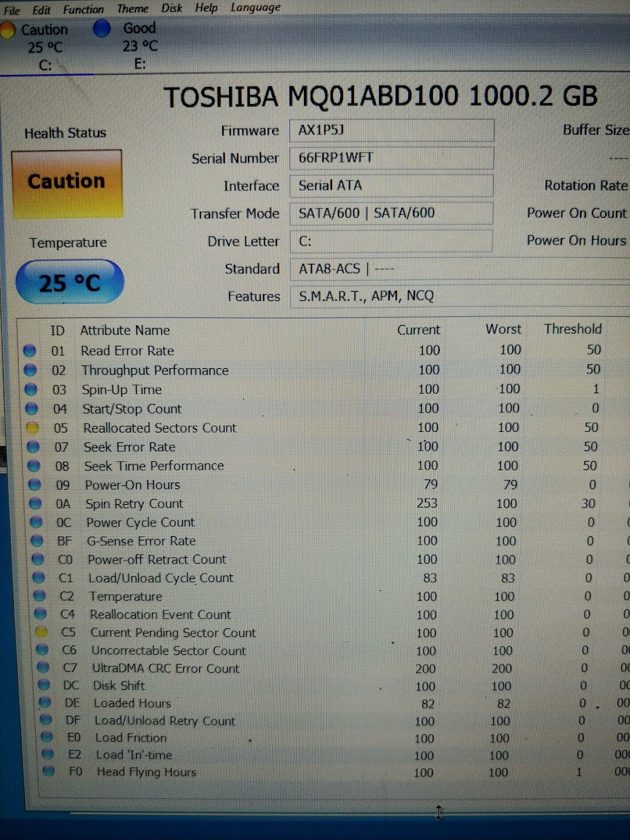Screen dimensions: 630x840
Task: Click the Drive Letter field C:
Action: coord(391,241)
